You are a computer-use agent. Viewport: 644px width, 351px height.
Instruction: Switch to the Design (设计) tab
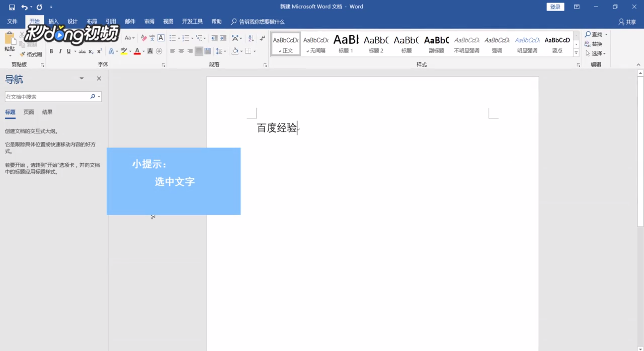pyautogui.click(x=72, y=21)
